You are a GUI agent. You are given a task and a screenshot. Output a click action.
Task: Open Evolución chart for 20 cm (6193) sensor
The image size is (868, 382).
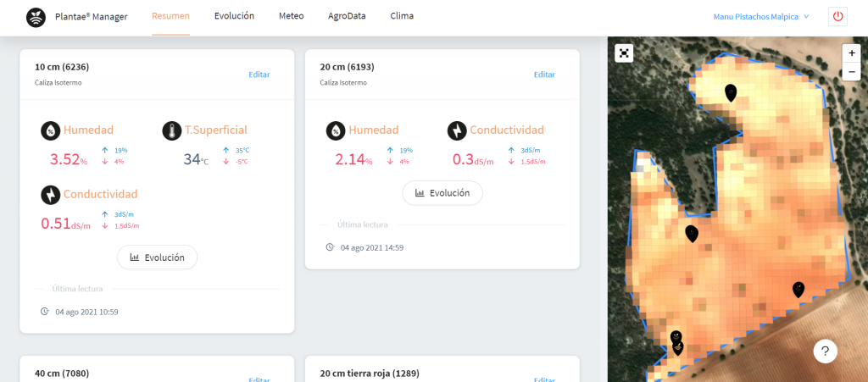442,193
